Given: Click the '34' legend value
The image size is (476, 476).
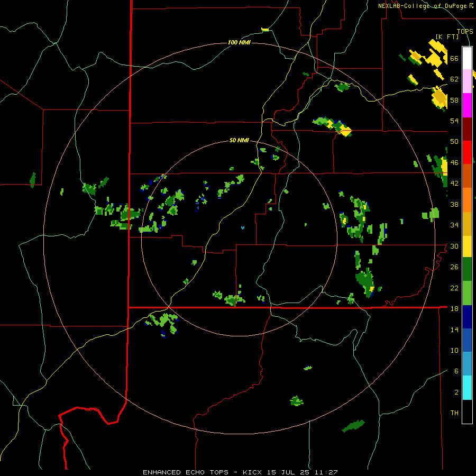Looking at the screenshot, I should click(454, 225).
